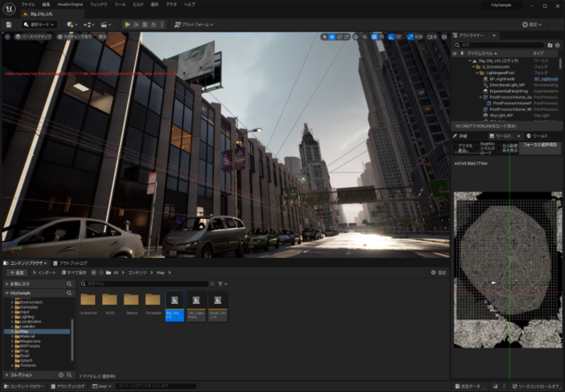
Task: Toggle the world/local coordinate globe icon
Action: [x=356, y=37]
